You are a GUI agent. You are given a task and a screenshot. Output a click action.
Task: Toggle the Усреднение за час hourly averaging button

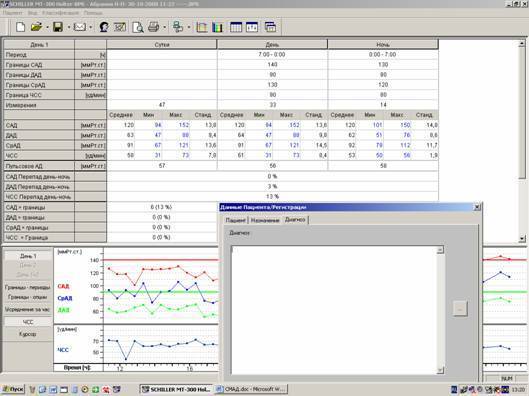click(x=28, y=309)
